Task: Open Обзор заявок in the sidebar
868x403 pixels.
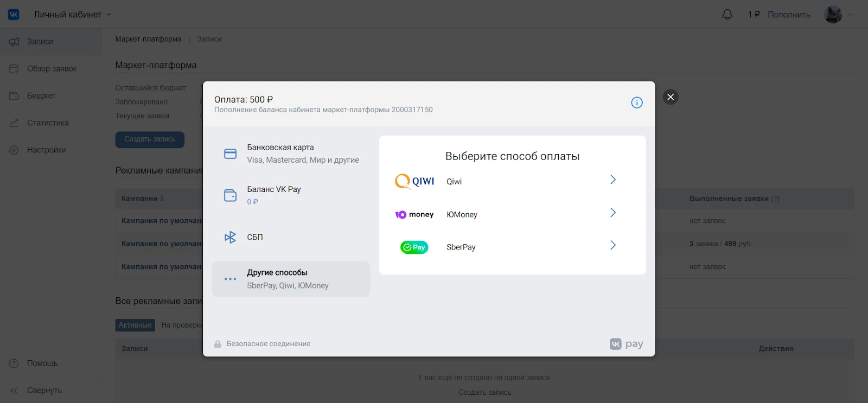Action: point(51,69)
